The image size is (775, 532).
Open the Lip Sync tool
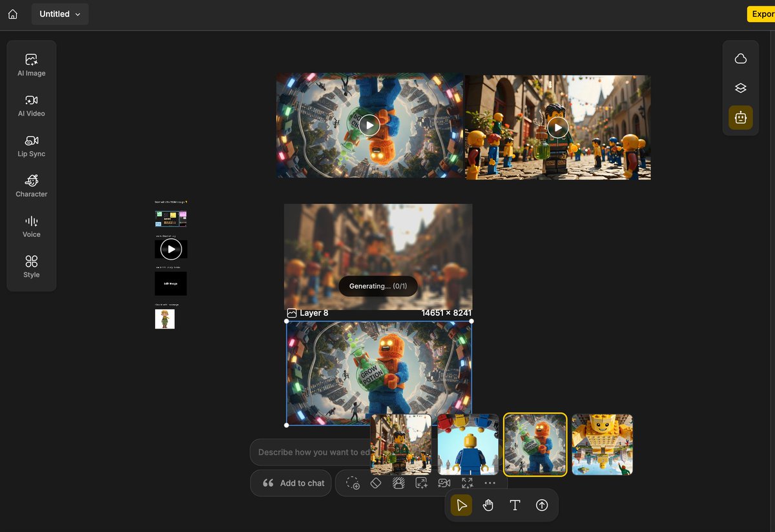click(x=32, y=146)
